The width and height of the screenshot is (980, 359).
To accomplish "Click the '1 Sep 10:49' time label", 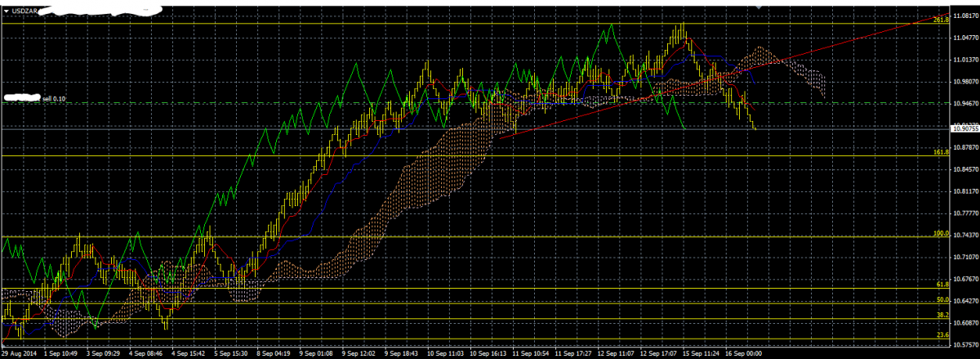I will 62,354.
